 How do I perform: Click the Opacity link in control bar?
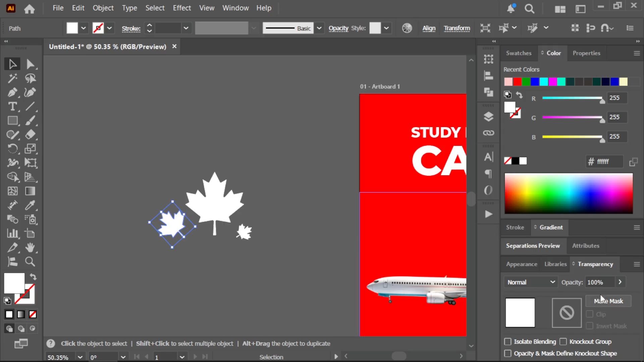point(338,28)
